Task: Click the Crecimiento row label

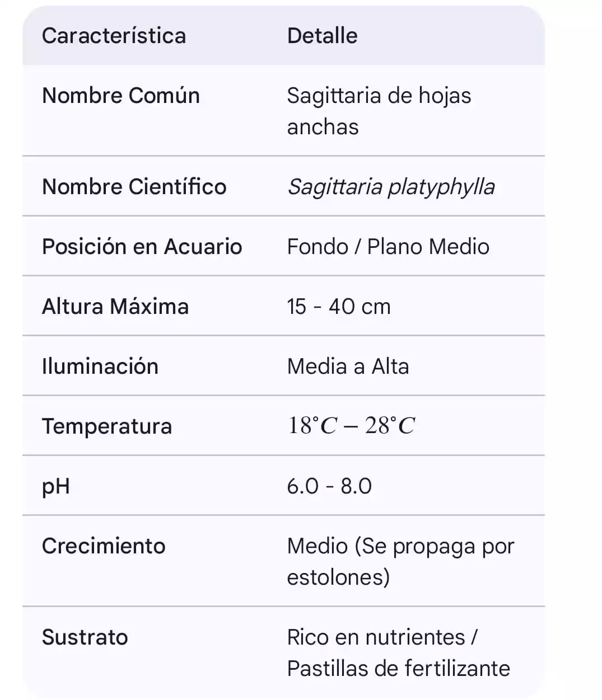Action: point(104,546)
